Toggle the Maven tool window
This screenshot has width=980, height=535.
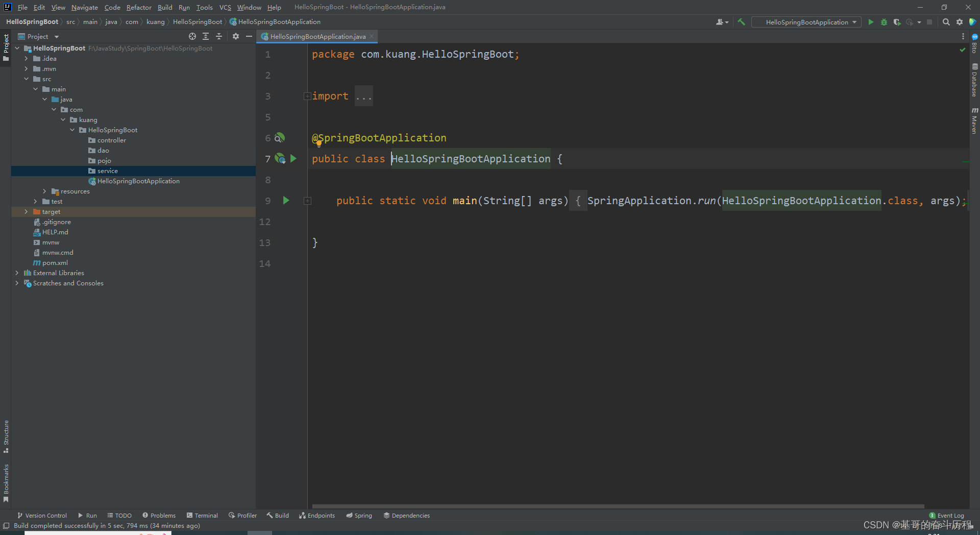coord(975,121)
